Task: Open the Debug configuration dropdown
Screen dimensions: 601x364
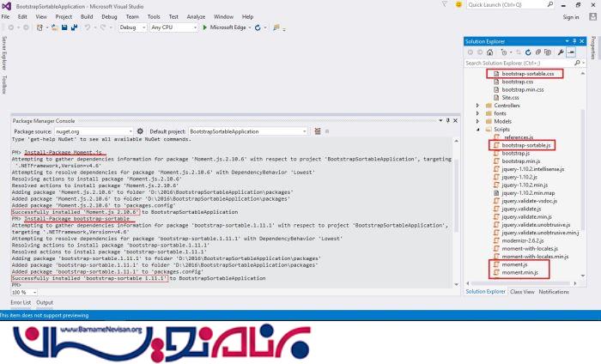Action: pos(132,27)
